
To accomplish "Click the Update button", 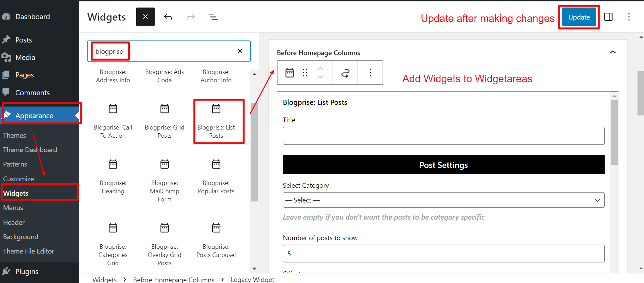I will coord(579,17).
